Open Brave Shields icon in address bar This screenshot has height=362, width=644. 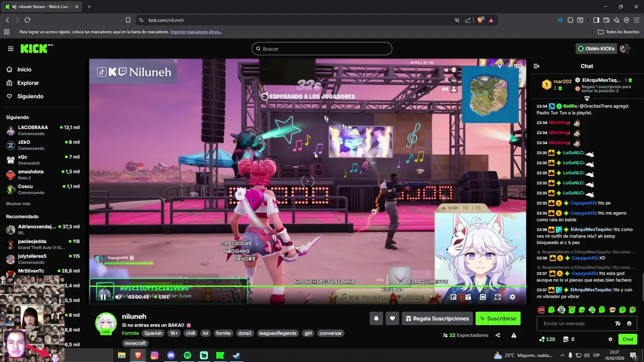click(x=480, y=20)
